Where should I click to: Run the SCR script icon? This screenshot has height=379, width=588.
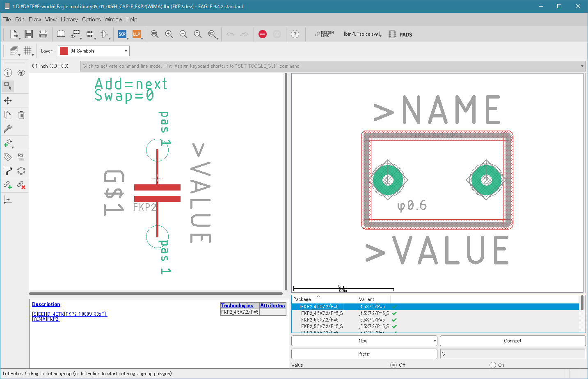122,34
